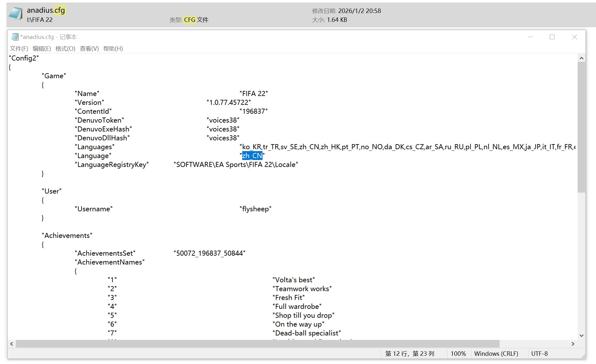The width and height of the screenshot is (596, 364).
Task: Click the version value "1.0.77.45722"
Action: click(229, 102)
